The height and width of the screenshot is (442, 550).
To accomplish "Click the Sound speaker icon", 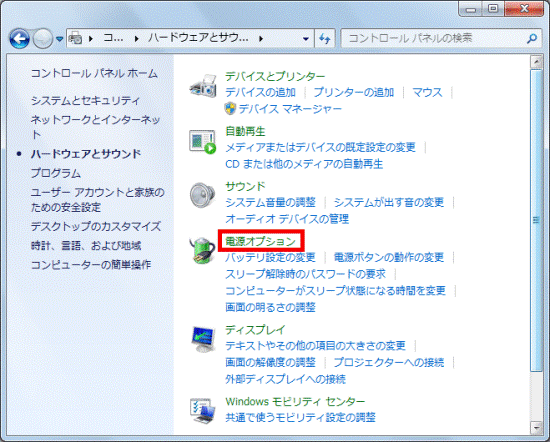I will 203,195.
